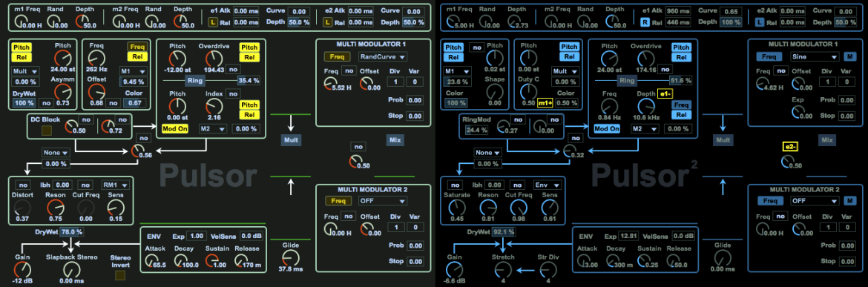Click the Mult button in green Pulsor
This screenshot has width=868, height=287.
[291, 140]
